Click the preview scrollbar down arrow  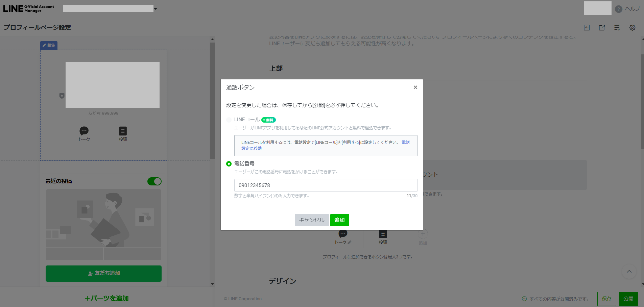coord(212,284)
